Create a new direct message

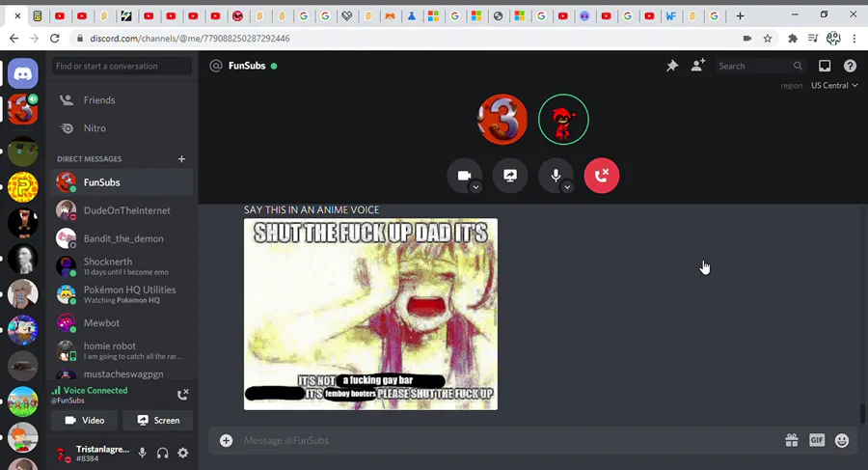point(181,159)
